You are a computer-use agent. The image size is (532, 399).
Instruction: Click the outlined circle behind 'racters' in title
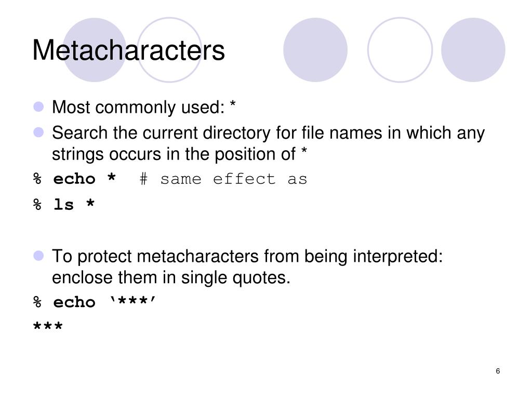point(169,50)
